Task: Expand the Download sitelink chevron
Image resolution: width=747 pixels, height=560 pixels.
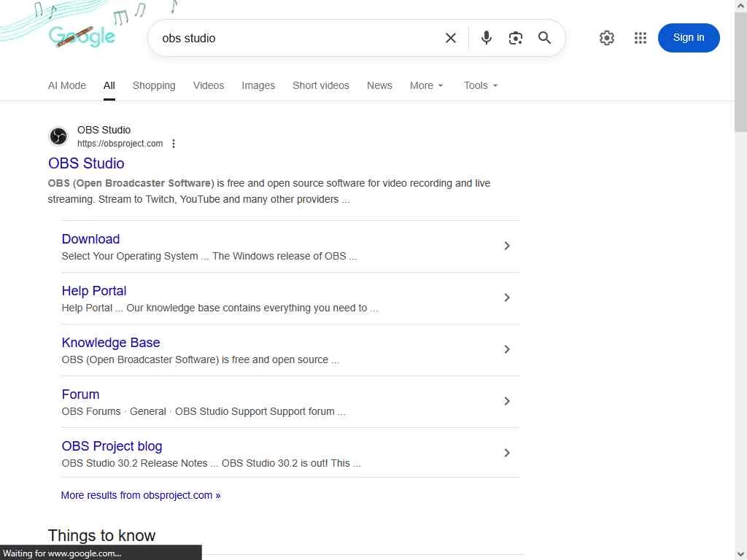Action: pyautogui.click(x=507, y=246)
